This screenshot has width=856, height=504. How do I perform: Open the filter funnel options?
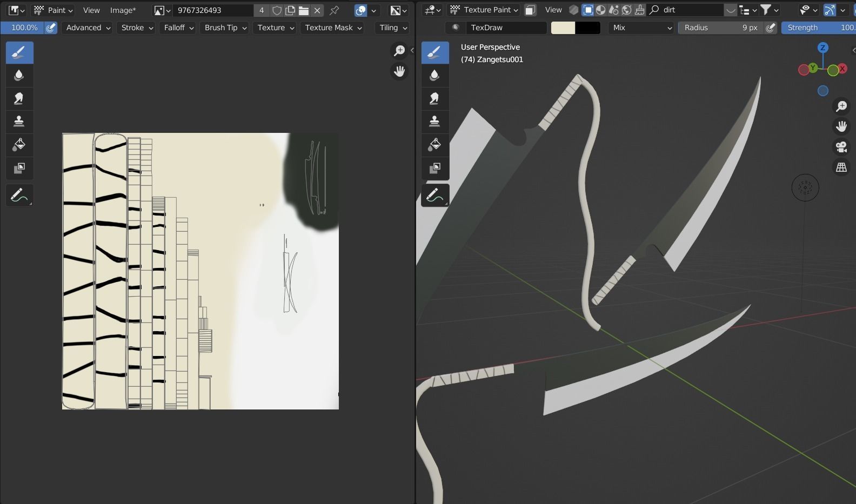click(x=770, y=10)
